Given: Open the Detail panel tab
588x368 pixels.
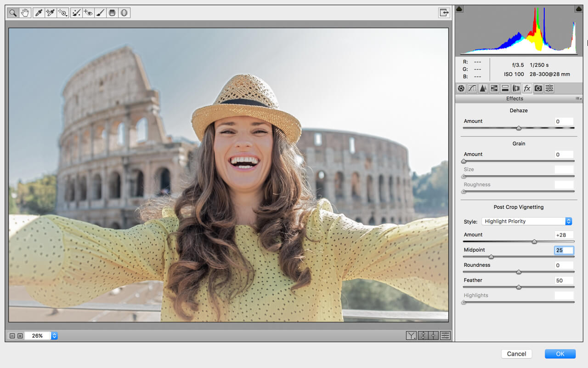Looking at the screenshot, I should click(483, 88).
